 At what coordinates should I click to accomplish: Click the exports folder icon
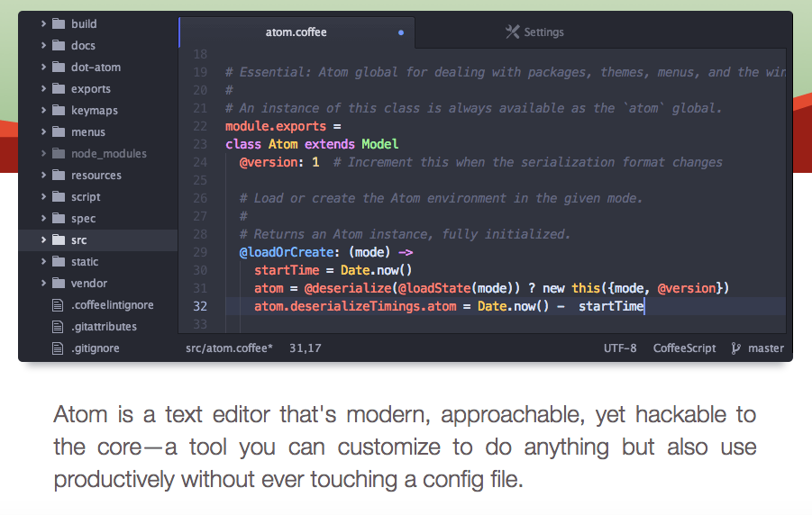59,88
